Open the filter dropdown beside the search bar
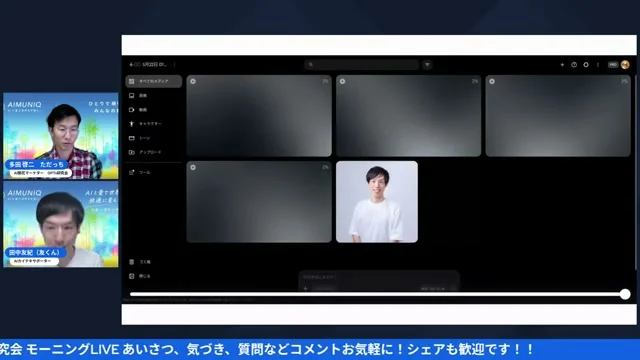Image resolution: width=640 pixels, height=360 pixels. coord(427,64)
